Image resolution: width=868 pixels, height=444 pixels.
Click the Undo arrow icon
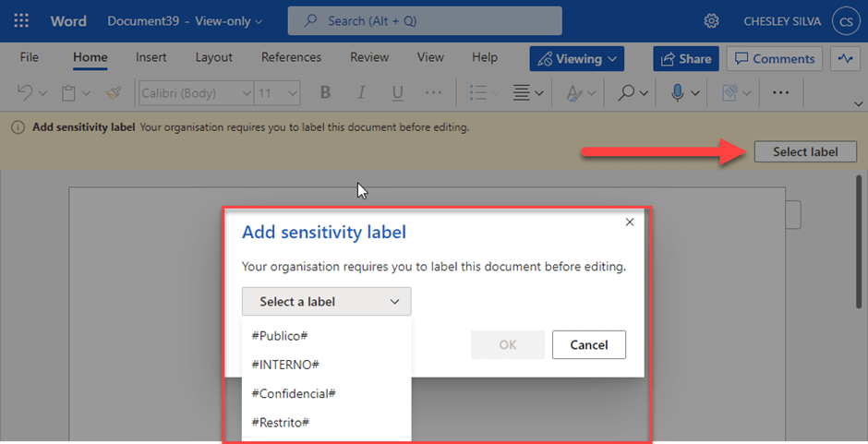[25, 92]
